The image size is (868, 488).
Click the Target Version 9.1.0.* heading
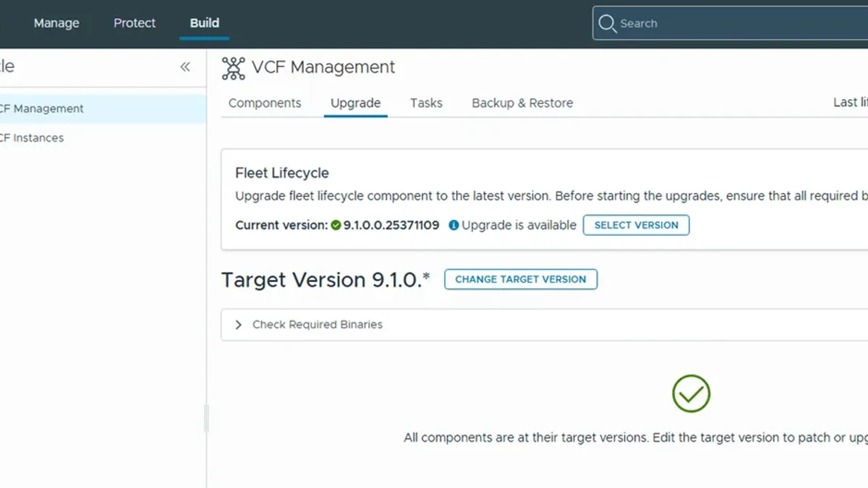point(325,280)
